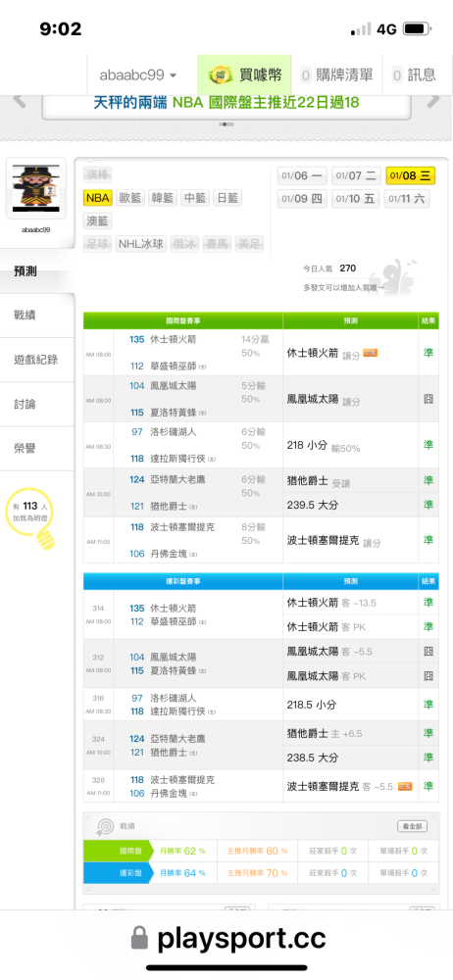Click 亞特蘭大老鷹 in the 國際盤賽事 table
The image size is (453, 980).
coord(177,480)
